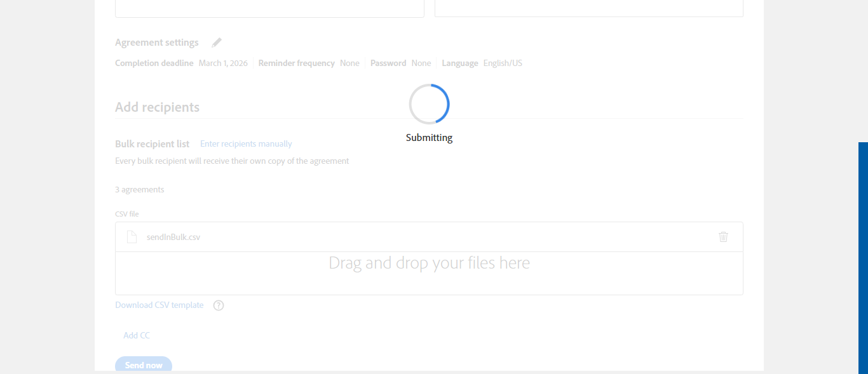Click the Reminder frequency label

tap(297, 63)
